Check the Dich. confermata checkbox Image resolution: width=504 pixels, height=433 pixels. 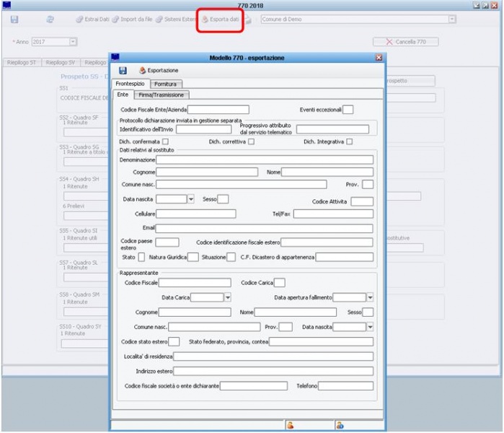point(166,141)
